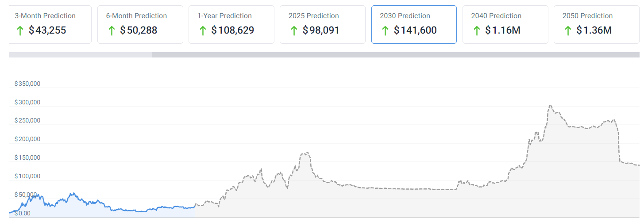Image resolution: width=644 pixels, height=222 pixels.
Task: Click the dark thumb of the horizontal scrollbar
Action: pos(396,55)
